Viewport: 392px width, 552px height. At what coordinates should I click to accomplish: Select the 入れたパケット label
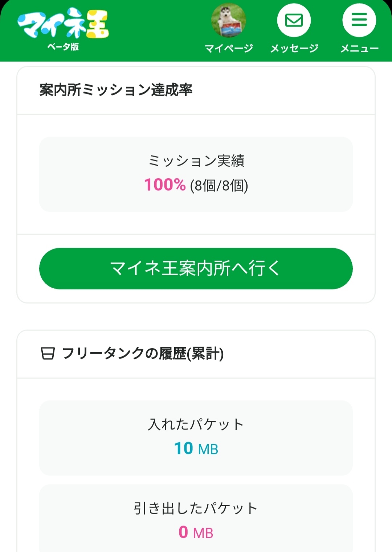click(196, 424)
